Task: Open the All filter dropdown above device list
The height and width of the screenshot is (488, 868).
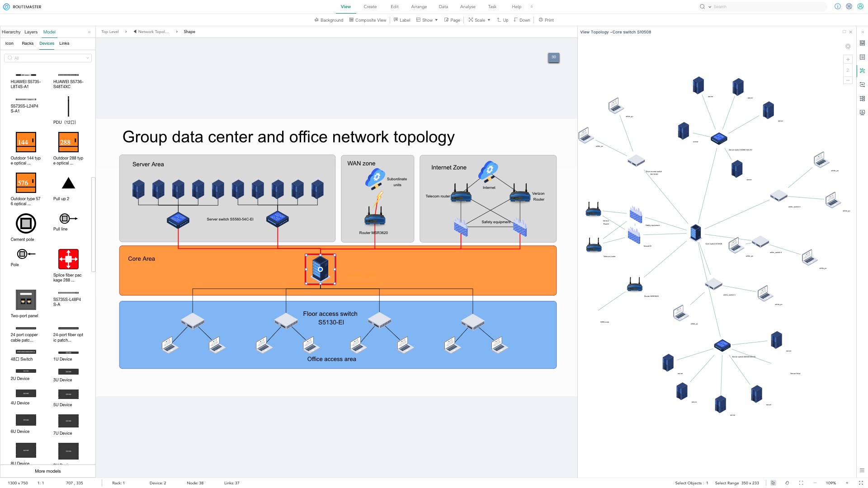Action: click(47, 58)
